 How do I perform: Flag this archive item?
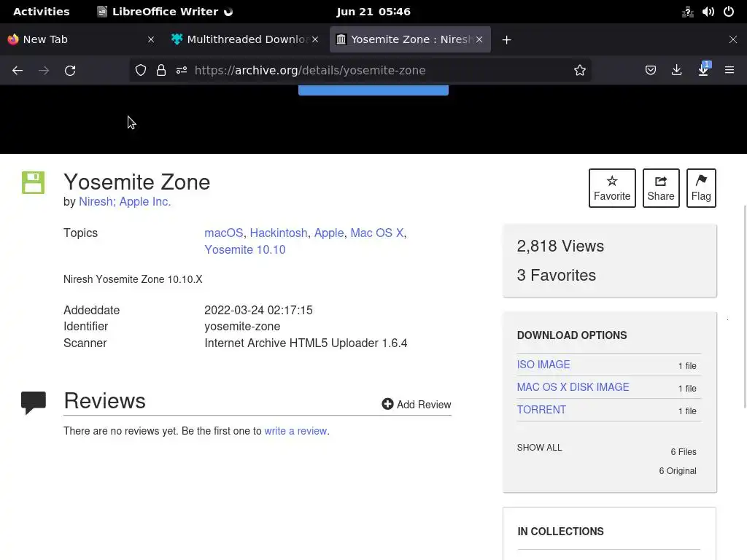click(700, 188)
